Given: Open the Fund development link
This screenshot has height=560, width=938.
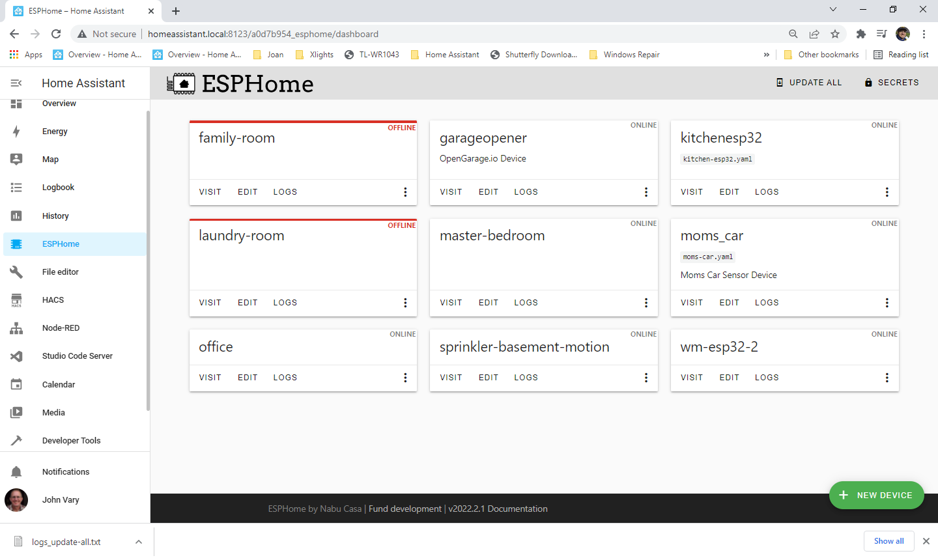Looking at the screenshot, I should (x=405, y=509).
